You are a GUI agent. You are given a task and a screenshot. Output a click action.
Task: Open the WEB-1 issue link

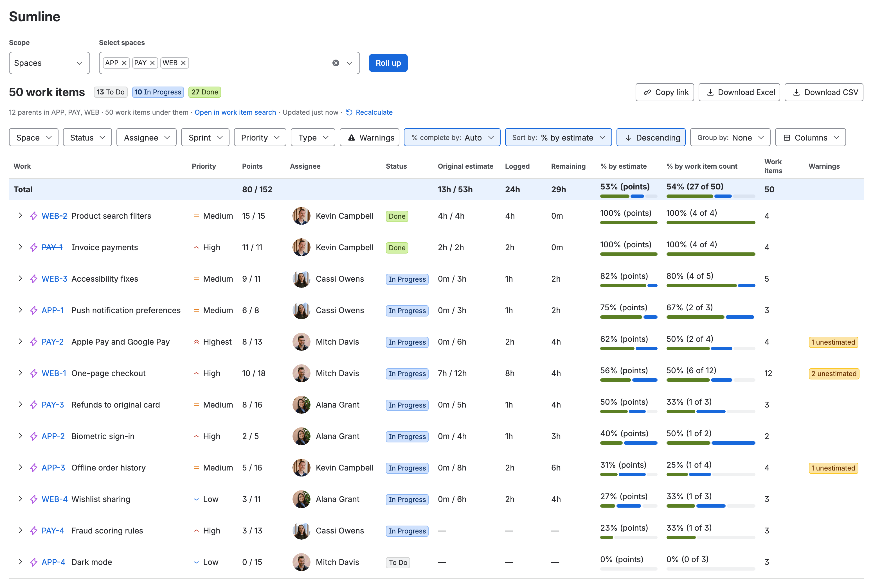tap(54, 374)
